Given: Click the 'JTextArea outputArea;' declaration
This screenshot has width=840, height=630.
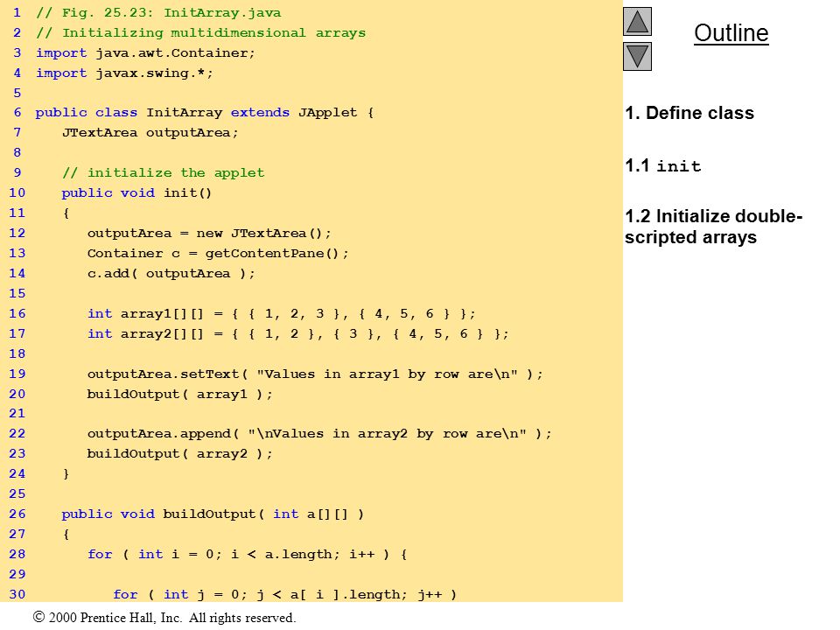Looking at the screenshot, I should tap(150, 133).
